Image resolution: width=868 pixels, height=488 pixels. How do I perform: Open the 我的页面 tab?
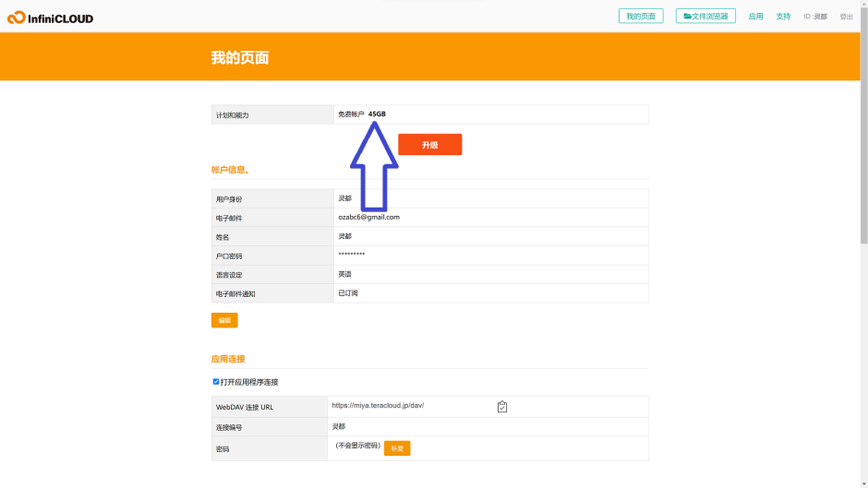[640, 17]
